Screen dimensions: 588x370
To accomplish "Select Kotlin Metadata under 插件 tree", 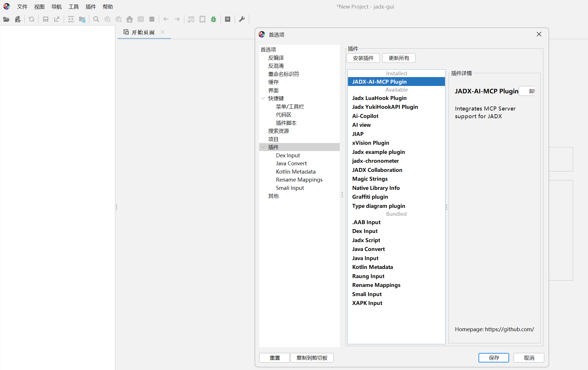I will pos(295,172).
